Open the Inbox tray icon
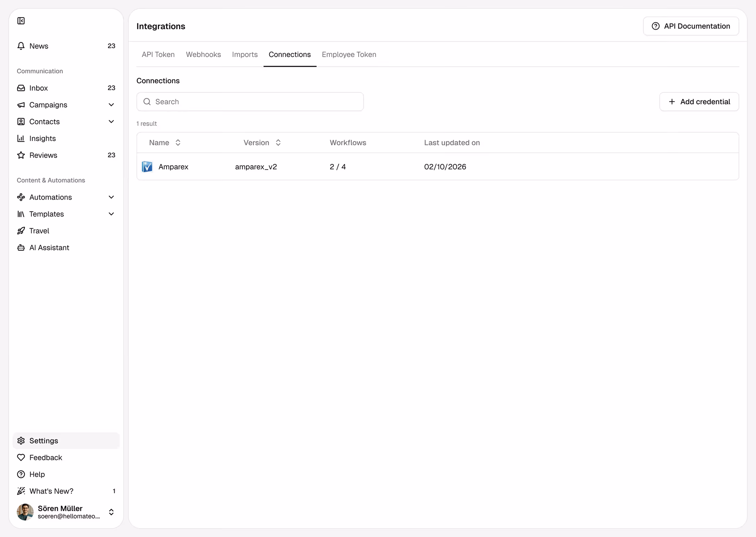 point(21,88)
